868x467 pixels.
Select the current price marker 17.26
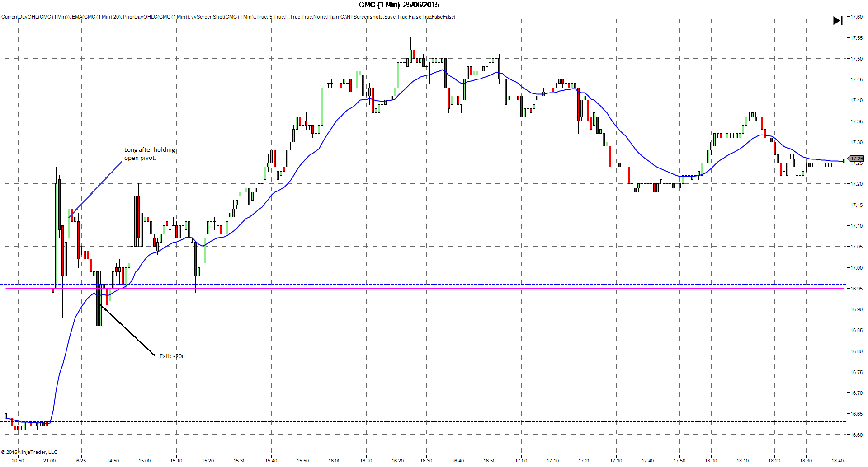856,159
